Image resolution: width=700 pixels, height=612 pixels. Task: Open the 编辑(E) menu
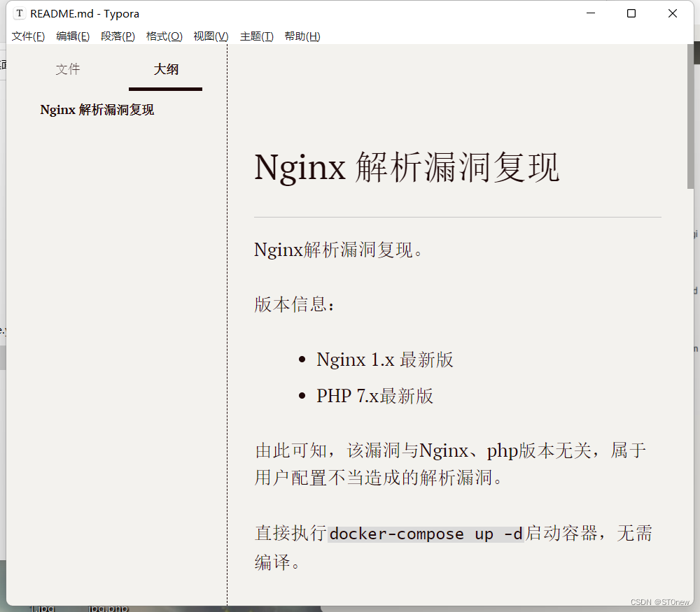(73, 36)
